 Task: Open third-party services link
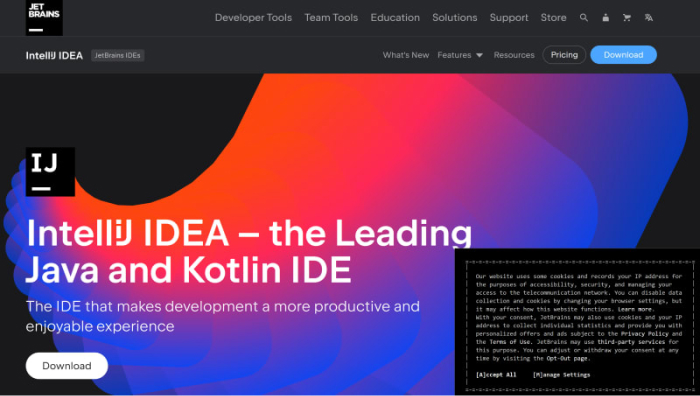(631, 342)
